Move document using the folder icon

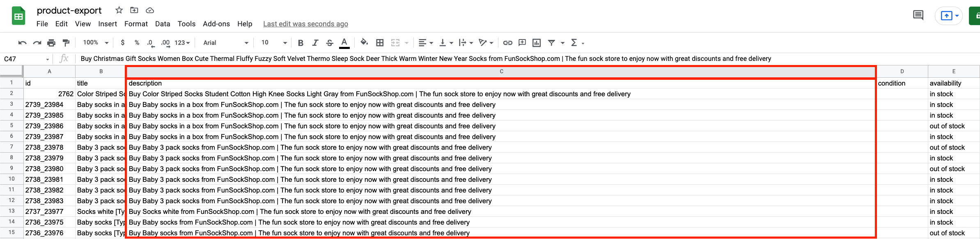coord(134,10)
